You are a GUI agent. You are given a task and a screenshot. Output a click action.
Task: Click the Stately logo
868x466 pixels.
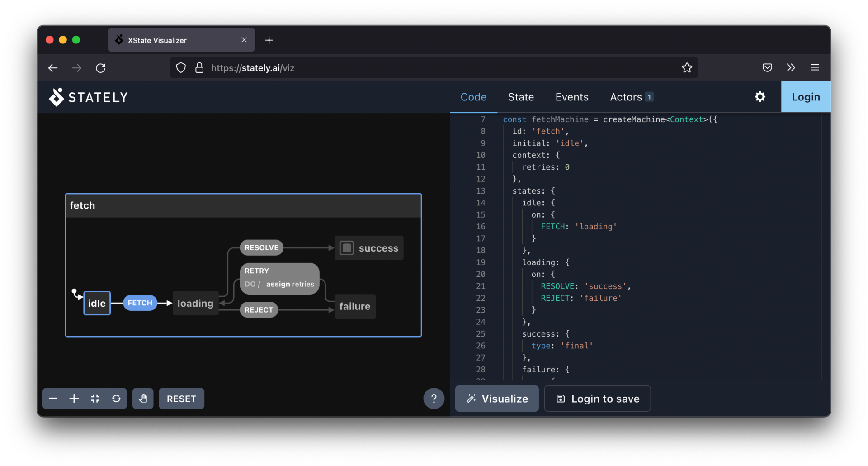[x=89, y=97]
